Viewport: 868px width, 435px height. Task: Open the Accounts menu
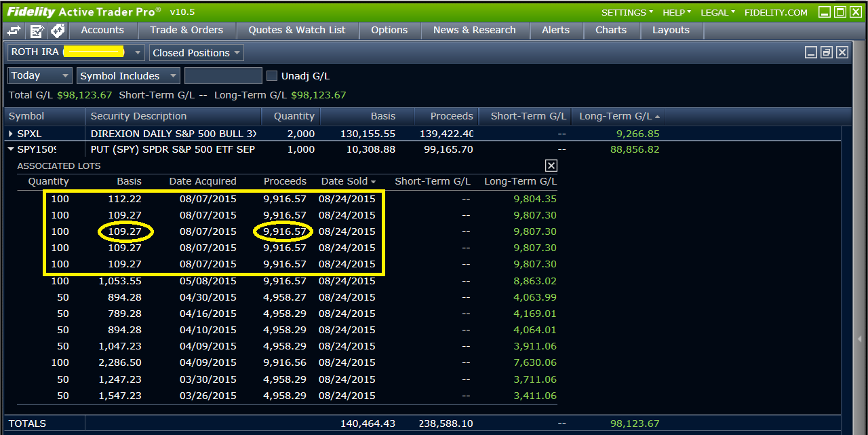tap(102, 31)
